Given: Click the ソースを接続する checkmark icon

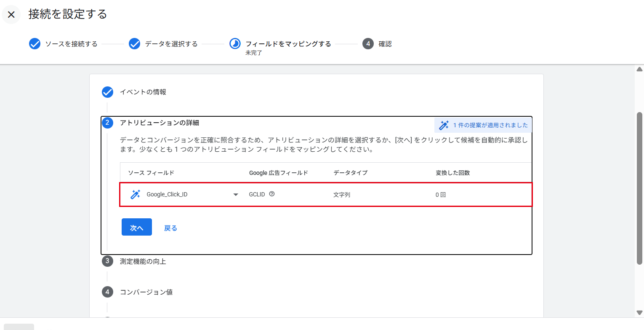Looking at the screenshot, I should (x=35, y=44).
